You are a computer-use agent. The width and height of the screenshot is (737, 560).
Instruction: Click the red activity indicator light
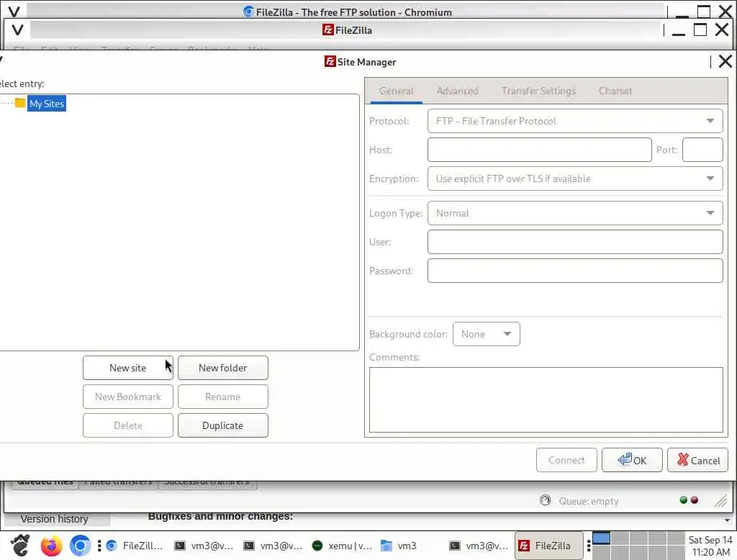click(x=695, y=500)
